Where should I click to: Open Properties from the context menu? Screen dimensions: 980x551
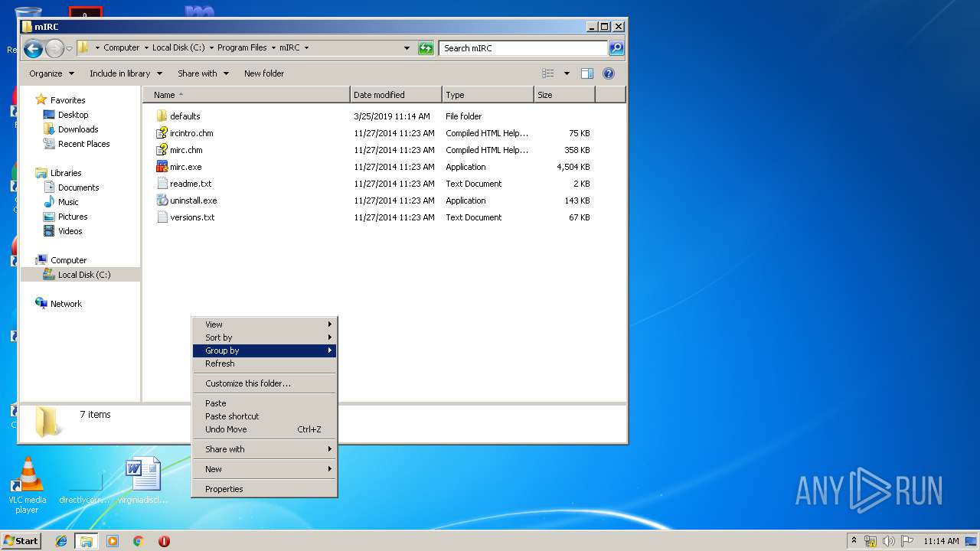click(x=264, y=489)
